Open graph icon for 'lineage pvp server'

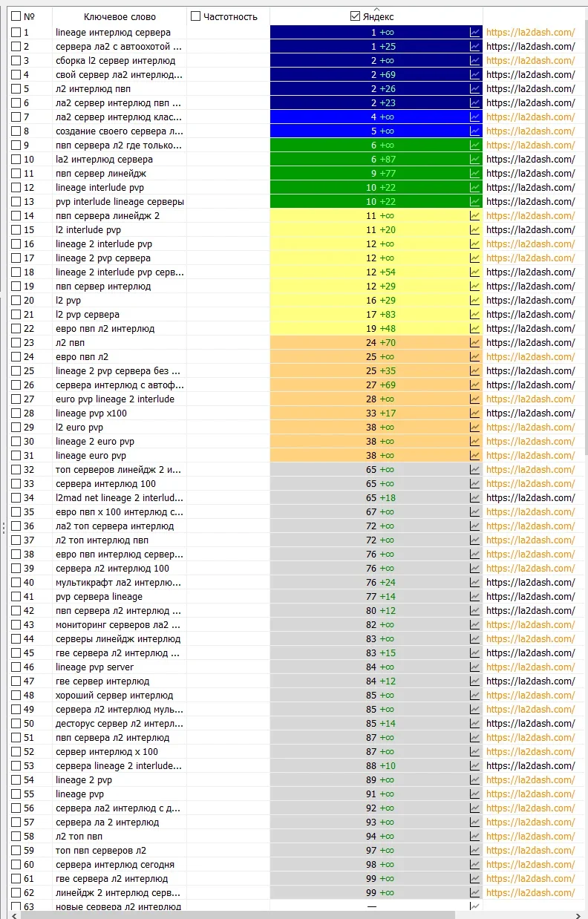tap(475, 667)
